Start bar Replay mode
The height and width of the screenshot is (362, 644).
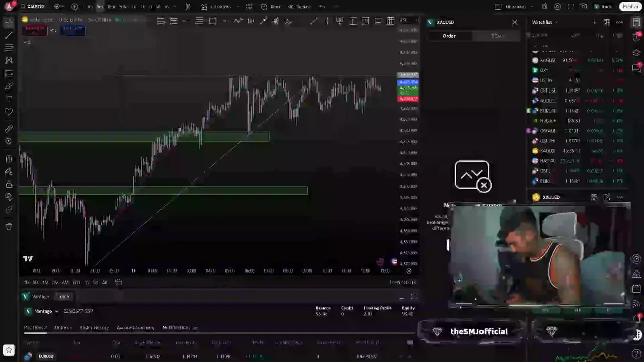(x=299, y=7)
